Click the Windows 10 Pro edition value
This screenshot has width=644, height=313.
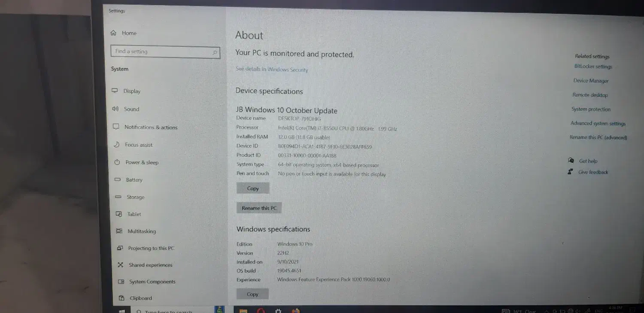pyautogui.click(x=295, y=244)
